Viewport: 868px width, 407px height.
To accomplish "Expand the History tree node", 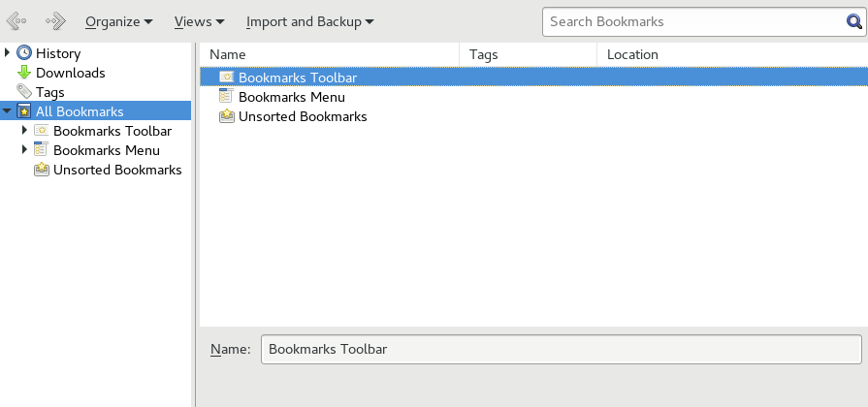I will [x=8, y=53].
